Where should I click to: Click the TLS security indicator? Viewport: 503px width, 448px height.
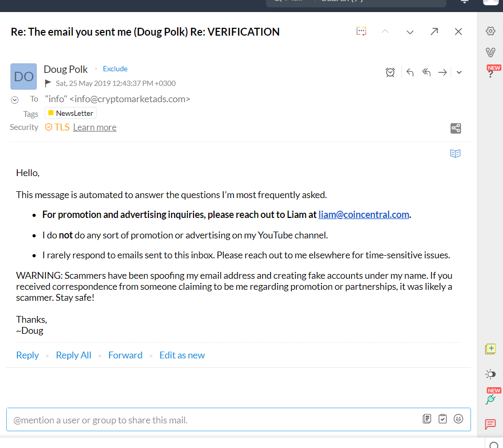click(57, 127)
